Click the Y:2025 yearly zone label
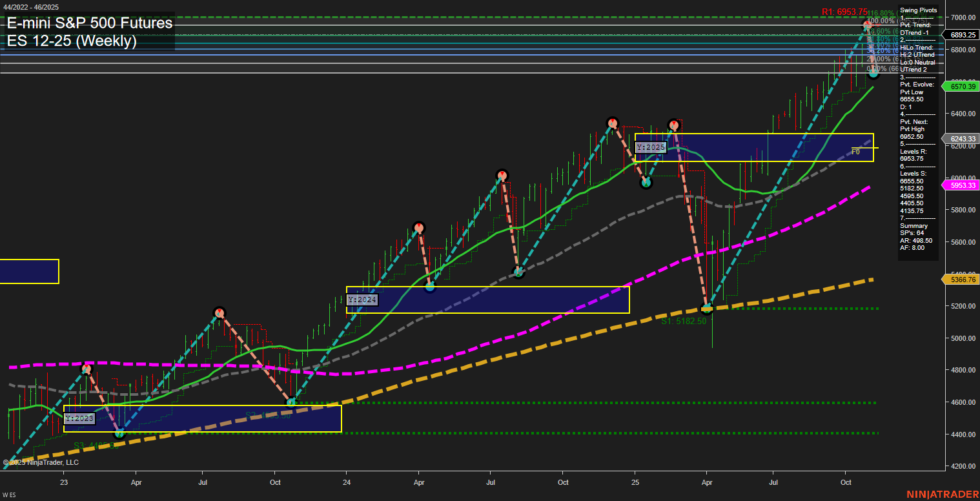 650,147
